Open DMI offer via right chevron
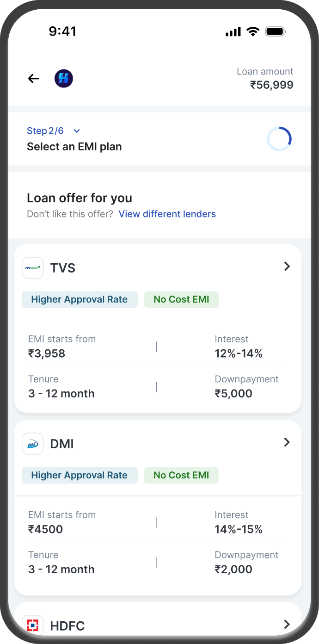 click(x=287, y=442)
